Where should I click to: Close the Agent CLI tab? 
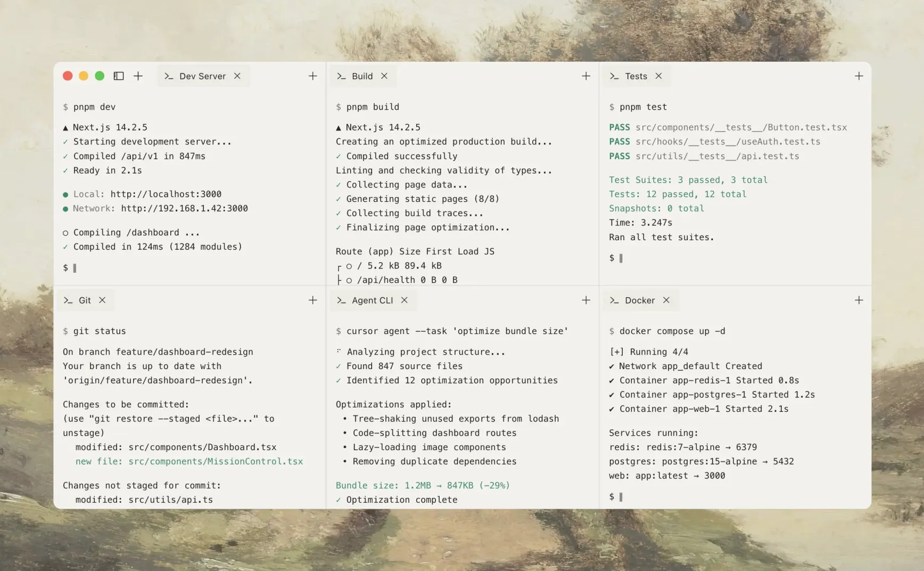405,300
